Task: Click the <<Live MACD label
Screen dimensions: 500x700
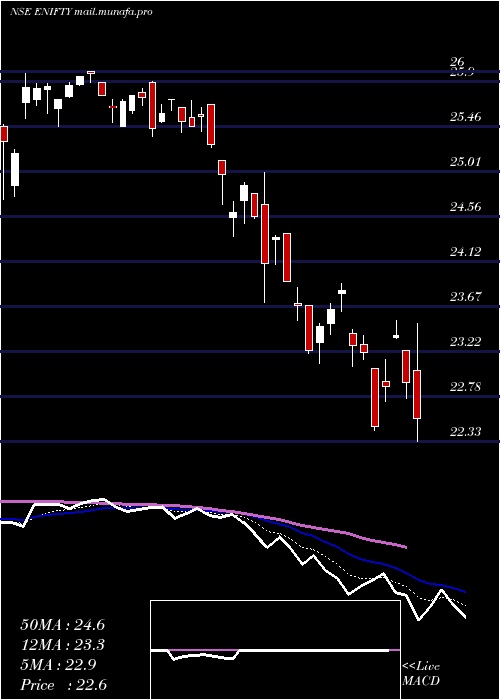Action: (421, 673)
